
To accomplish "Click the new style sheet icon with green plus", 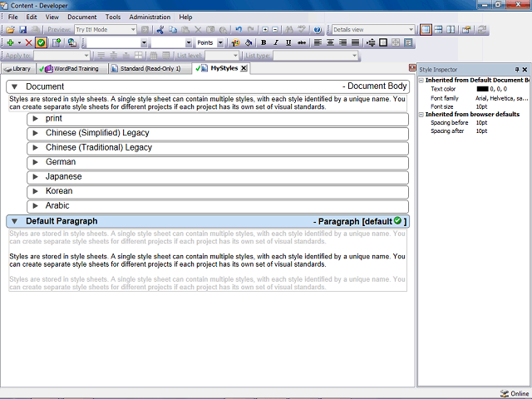I will 57,42.
